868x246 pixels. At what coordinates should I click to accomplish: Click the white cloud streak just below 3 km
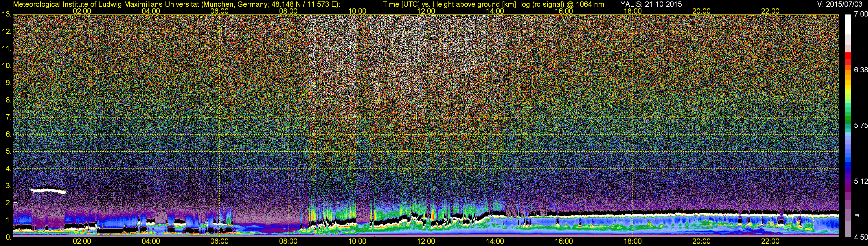click(x=48, y=191)
